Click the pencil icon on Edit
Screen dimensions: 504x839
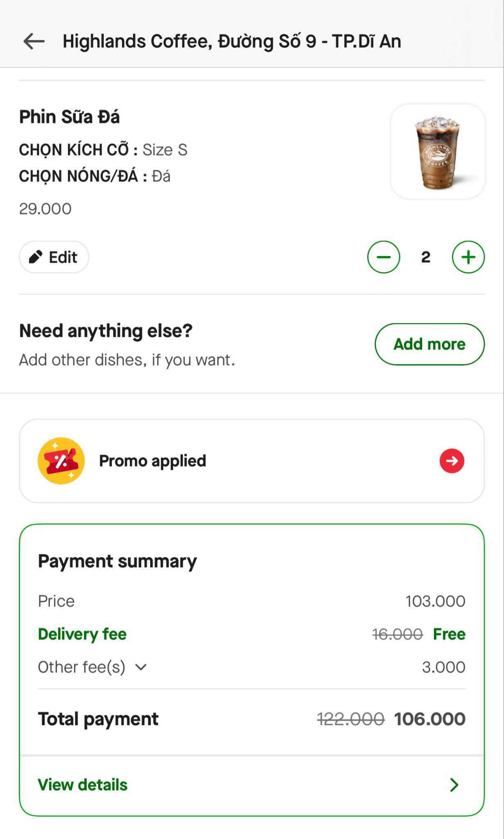(36, 257)
